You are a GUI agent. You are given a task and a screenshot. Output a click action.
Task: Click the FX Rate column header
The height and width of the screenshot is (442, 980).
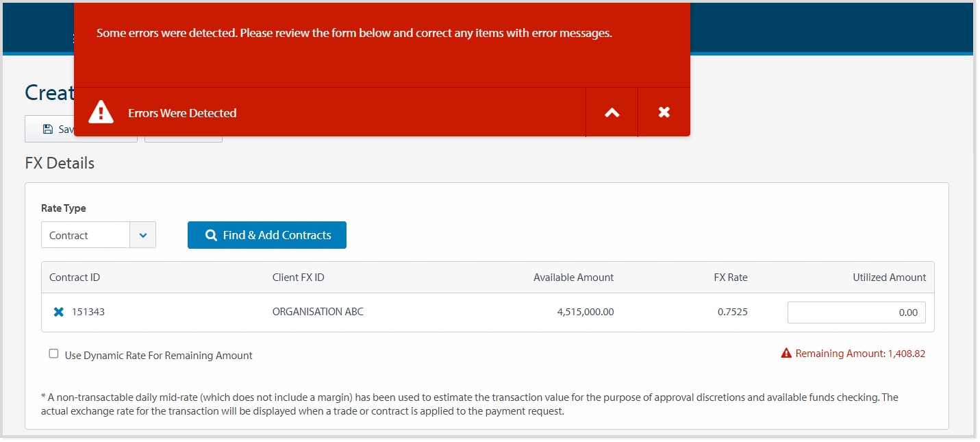(x=730, y=277)
